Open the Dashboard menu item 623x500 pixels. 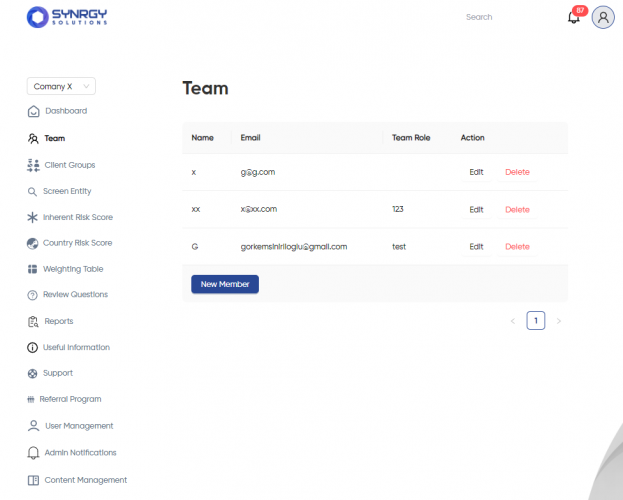tap(66, 111)
